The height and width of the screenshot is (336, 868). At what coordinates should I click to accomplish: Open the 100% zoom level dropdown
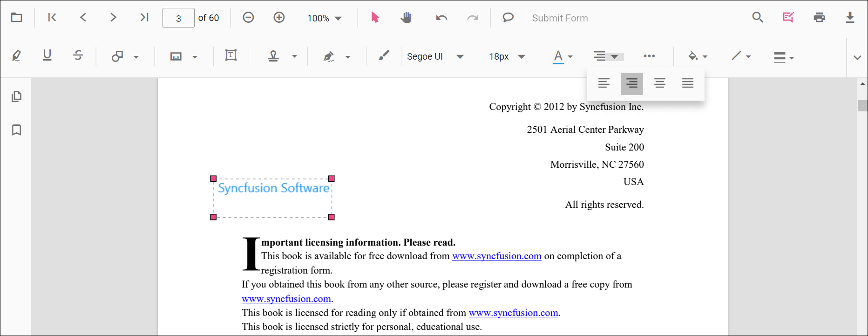pyautogui.click(x=325, y=18)
